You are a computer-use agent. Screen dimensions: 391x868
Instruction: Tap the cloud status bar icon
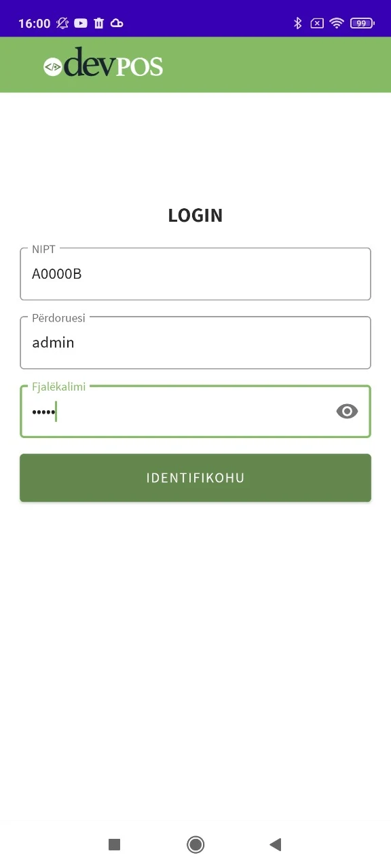(x=117, y=23)
